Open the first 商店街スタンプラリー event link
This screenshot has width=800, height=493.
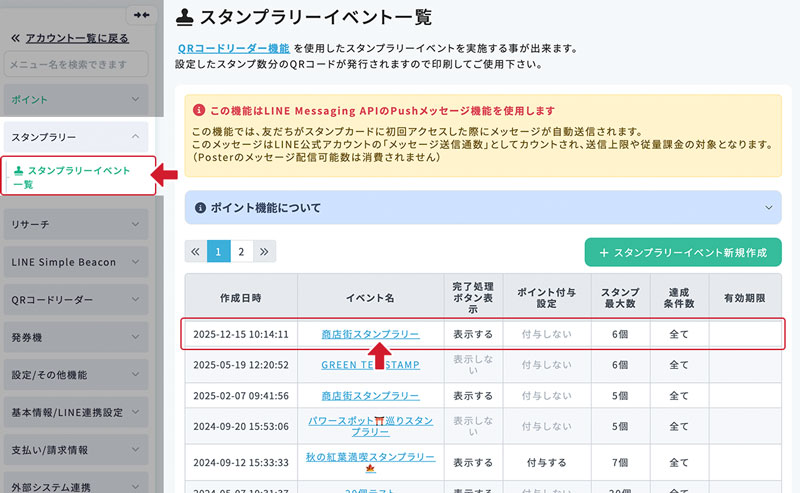coord(370,334)
